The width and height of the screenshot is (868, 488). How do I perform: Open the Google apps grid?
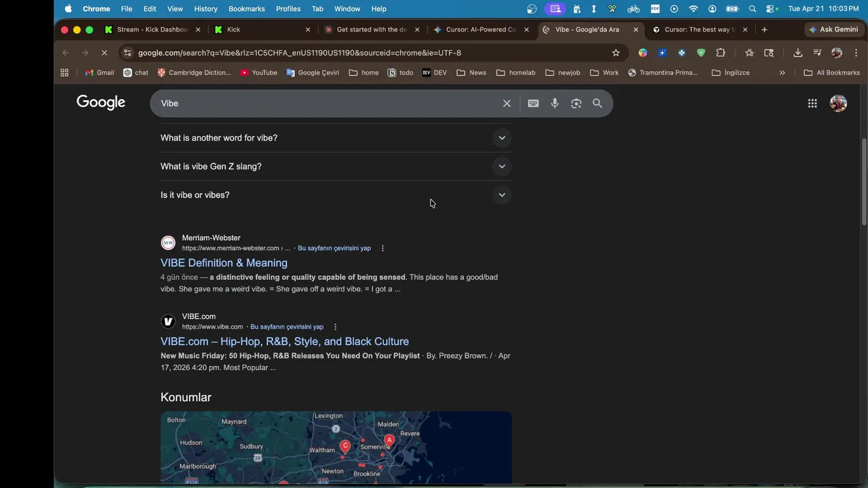click(x=812, y=103)
